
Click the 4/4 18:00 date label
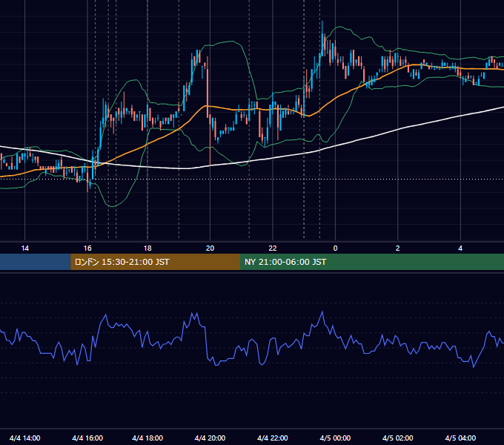click(147, 438)
